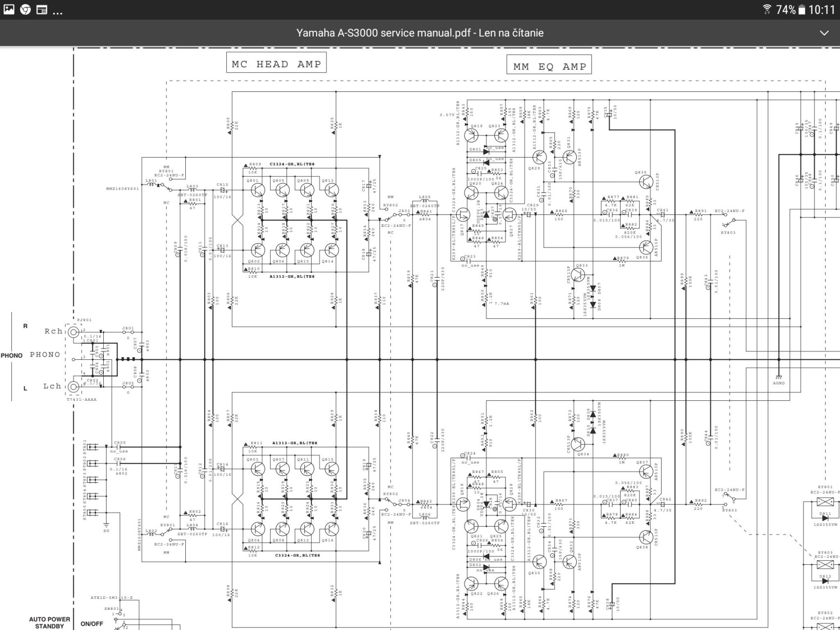
Task: Tap the battery icon in status bar
Action: tap(801, 10)
